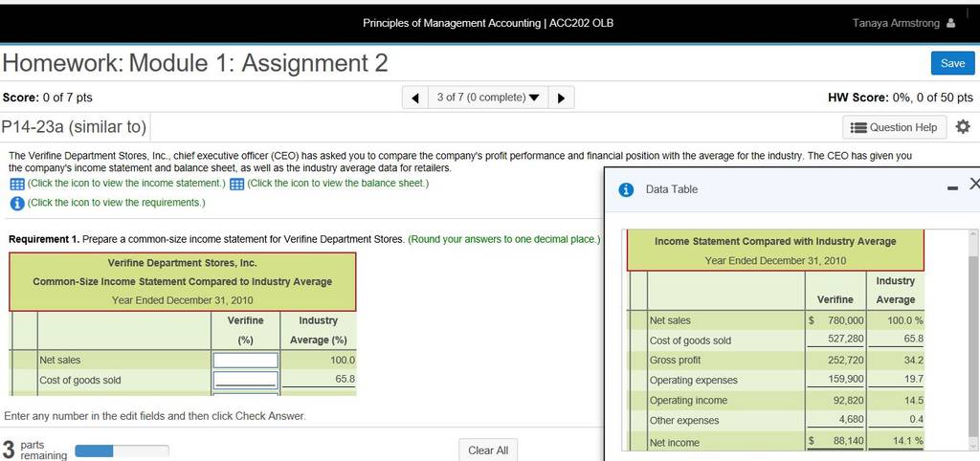Click 'HW Score: 0%, 0 of 50 pts' text
The image size is (980, 461).
click(x=900, y=98)
